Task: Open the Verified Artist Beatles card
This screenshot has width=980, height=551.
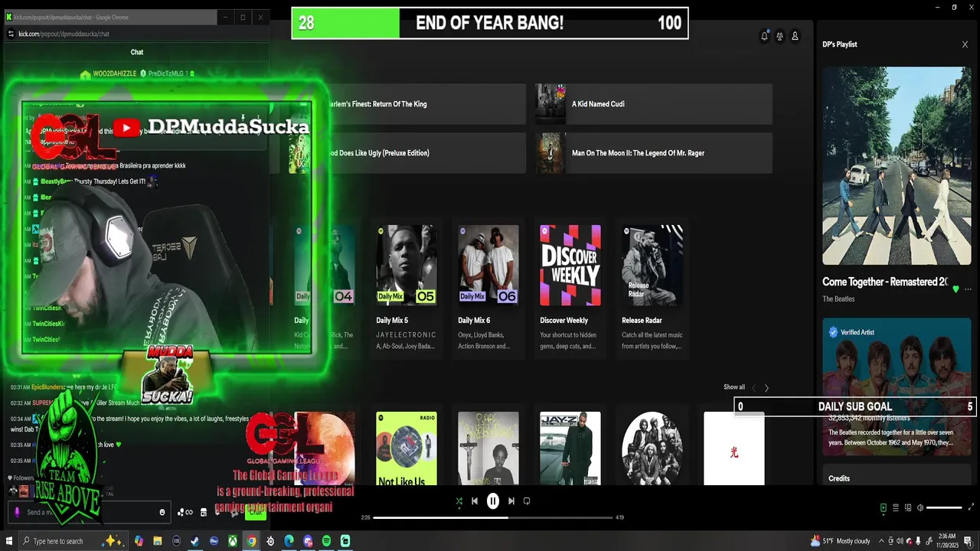Action: click(897, 387)
